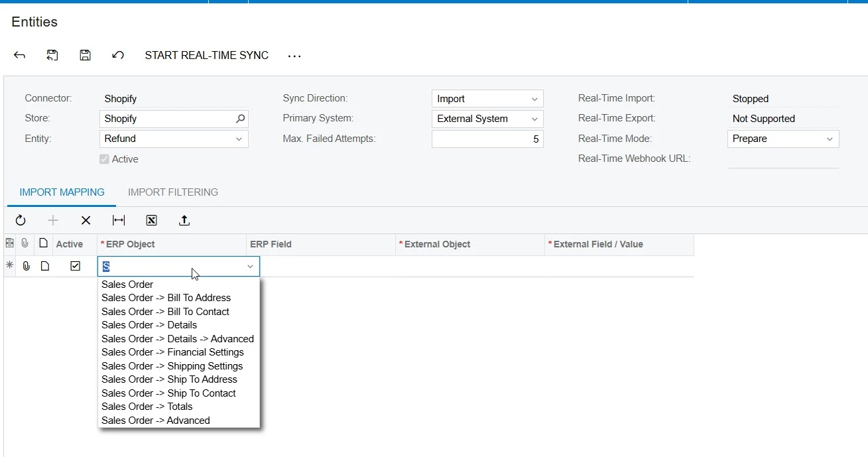Select Sales Order -> Bill To Address
The width and height of the screenshot is (868, 457).
(x=179, y=298)
